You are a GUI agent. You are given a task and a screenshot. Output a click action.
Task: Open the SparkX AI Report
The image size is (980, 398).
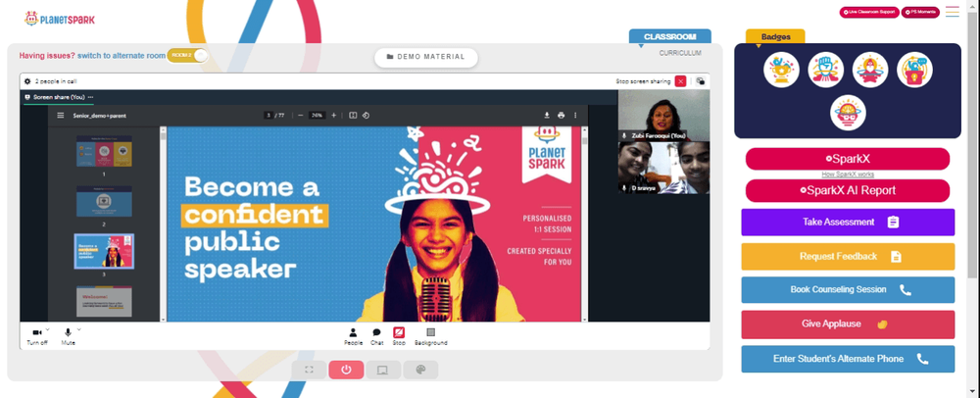click(848, 190)
